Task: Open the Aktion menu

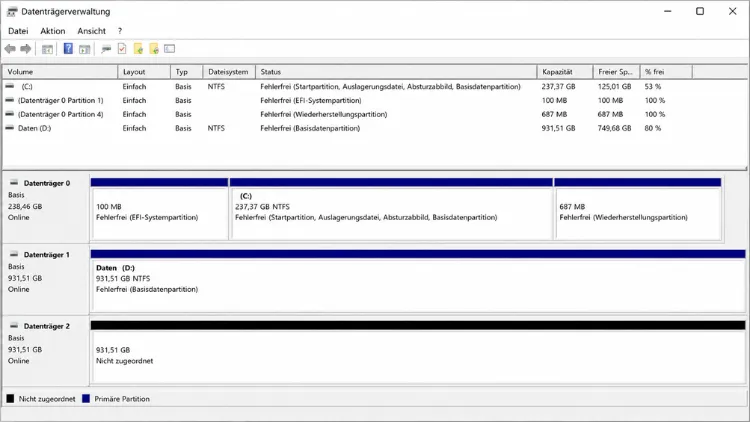Action: click(x=53, y=31)
